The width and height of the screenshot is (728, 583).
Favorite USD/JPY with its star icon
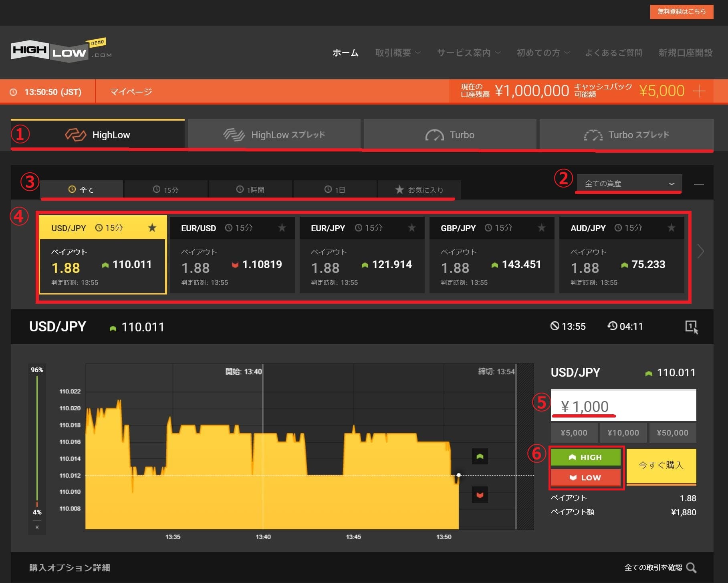(x=152, y=228)
